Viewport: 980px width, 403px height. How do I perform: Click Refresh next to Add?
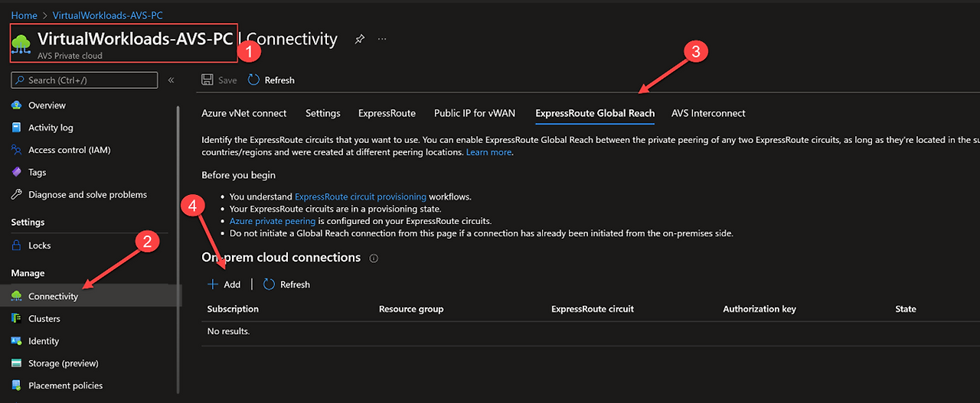coord(286,284)
